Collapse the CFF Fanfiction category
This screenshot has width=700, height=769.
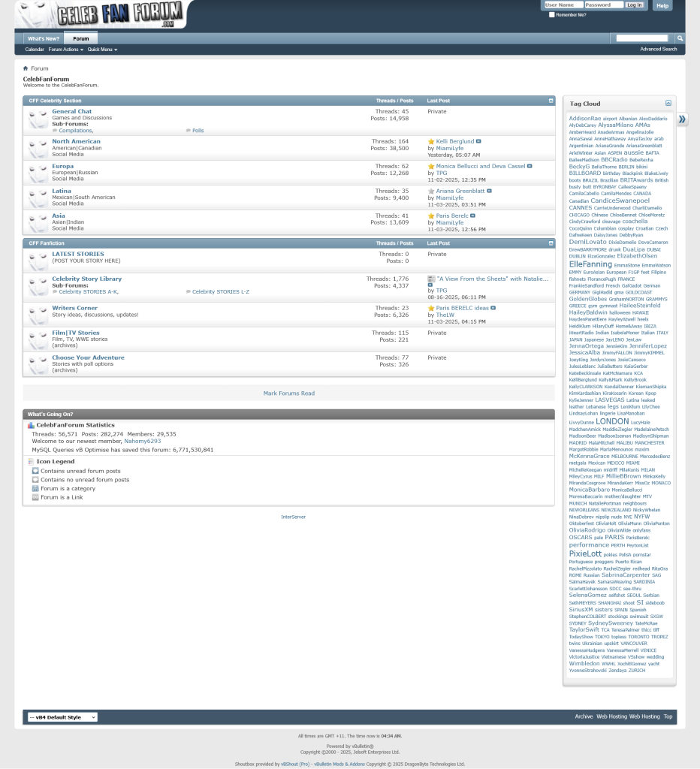551,243
